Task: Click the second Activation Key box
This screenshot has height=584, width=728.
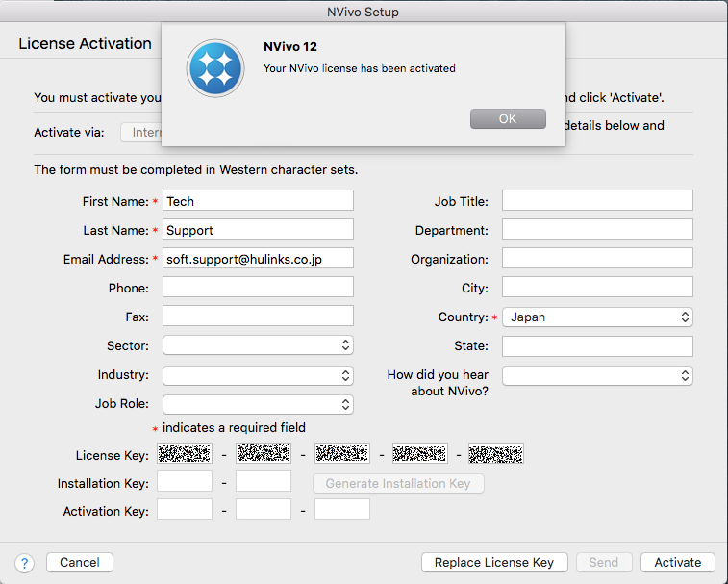Action: (264, 509)
